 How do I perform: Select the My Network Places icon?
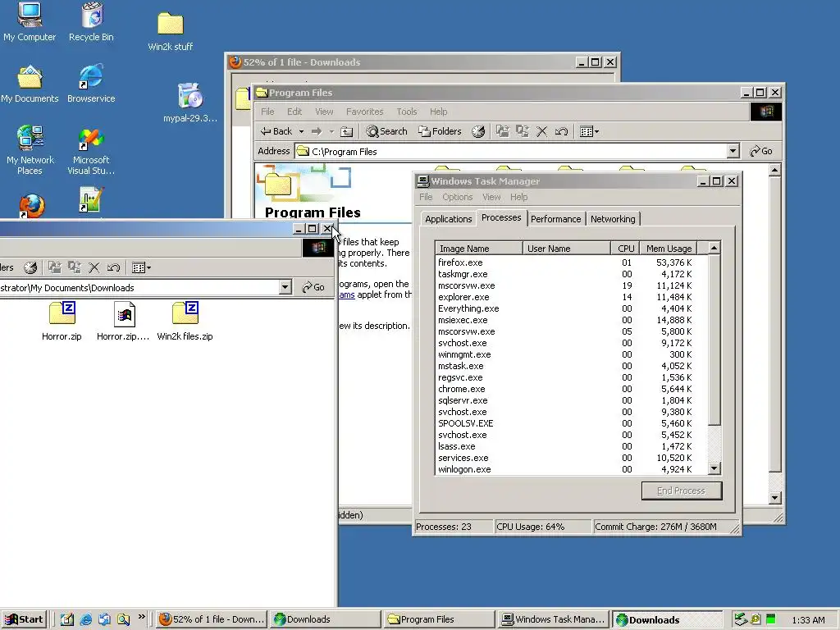pyautogui.click(x=30, y=150)
